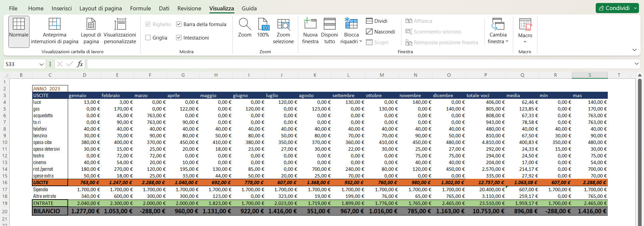Open the Formule ribbon tab

pos(140,8)
